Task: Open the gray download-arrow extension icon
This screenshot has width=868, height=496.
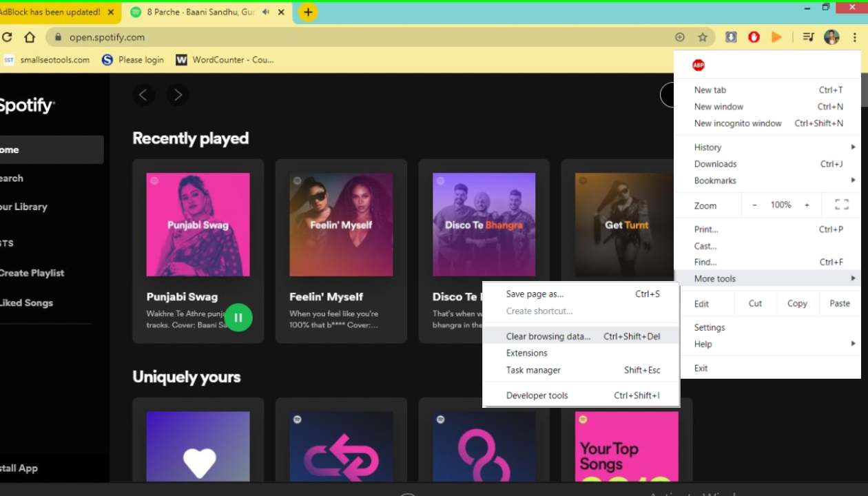Action: (731, 37)
